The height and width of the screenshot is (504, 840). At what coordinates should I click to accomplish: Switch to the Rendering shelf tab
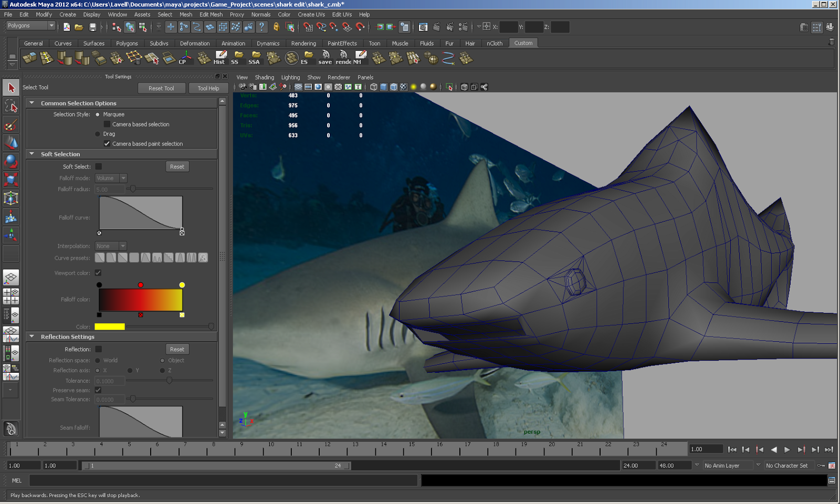tap(303, 43)
